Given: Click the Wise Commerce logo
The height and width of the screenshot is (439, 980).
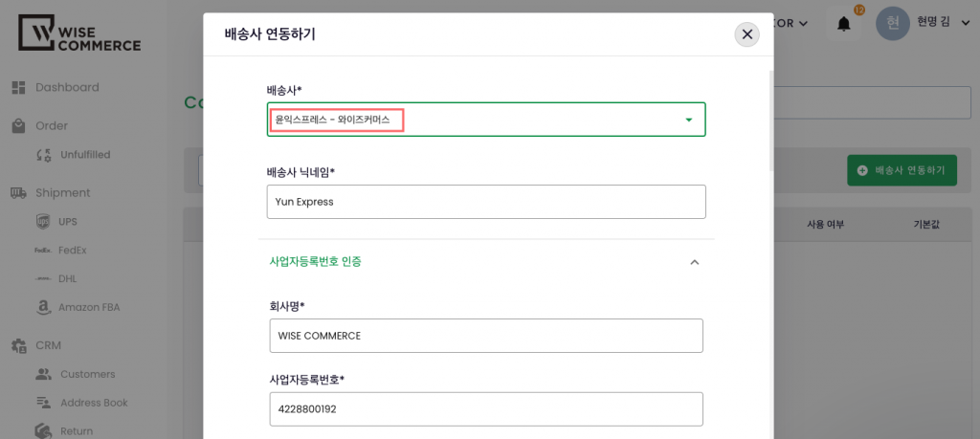Looking at the screenshot, I should [80, 33].
